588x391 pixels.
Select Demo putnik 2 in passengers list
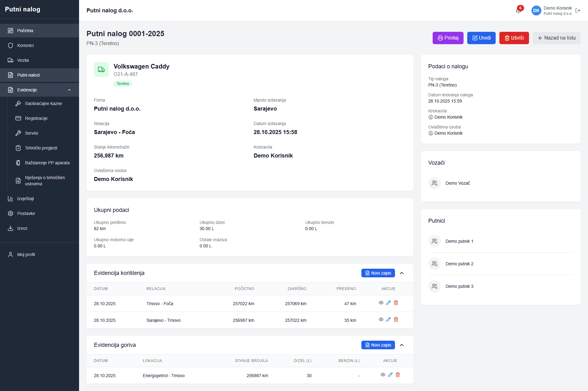[x=459, y=264]
